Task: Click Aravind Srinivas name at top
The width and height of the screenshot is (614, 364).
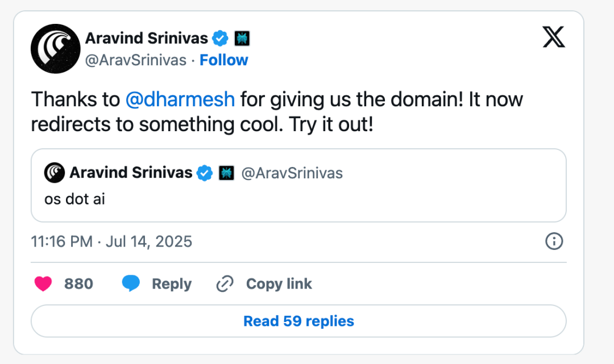Action: click(x=147, y=38)
